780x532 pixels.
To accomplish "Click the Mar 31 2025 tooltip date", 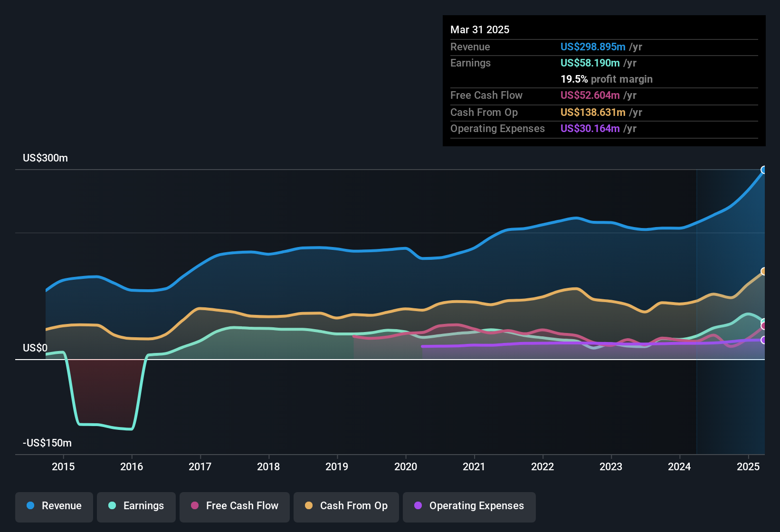I will click(x=480, y=29).
